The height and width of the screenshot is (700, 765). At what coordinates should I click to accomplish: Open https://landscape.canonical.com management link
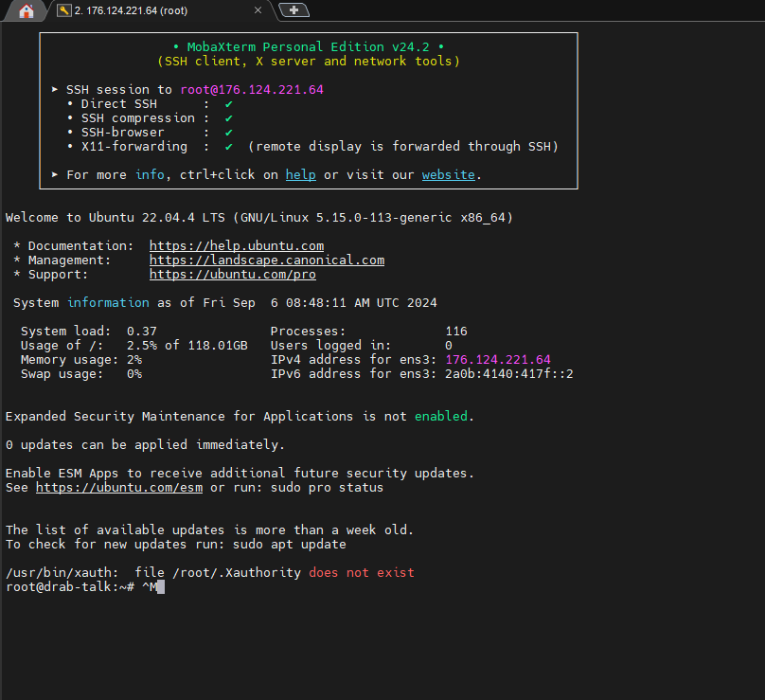tap(267, 260)
